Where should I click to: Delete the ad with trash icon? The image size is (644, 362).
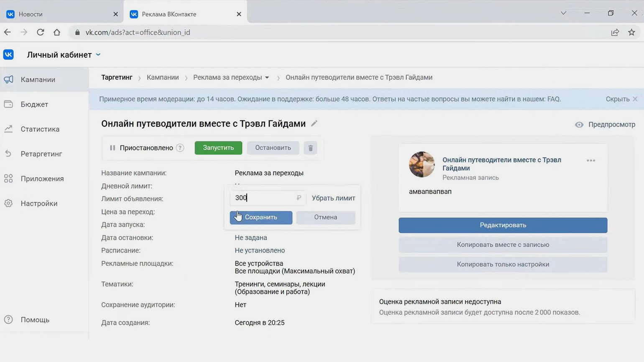click(310, 148)
